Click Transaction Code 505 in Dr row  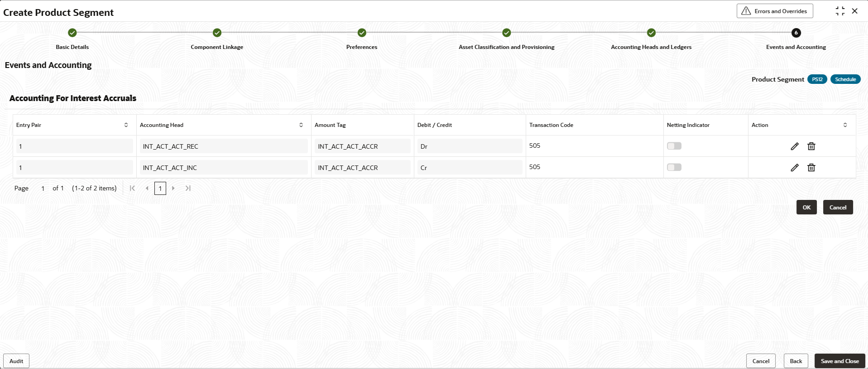[535, 146]
